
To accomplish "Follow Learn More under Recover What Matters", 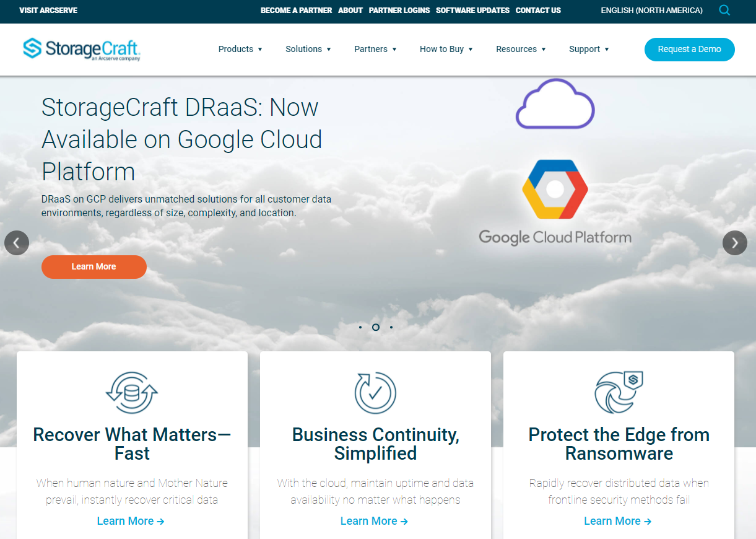I will 131,521.
